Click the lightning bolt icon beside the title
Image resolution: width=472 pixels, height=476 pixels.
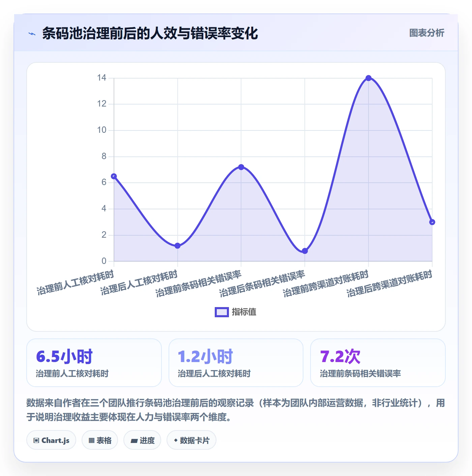[32, 34]
